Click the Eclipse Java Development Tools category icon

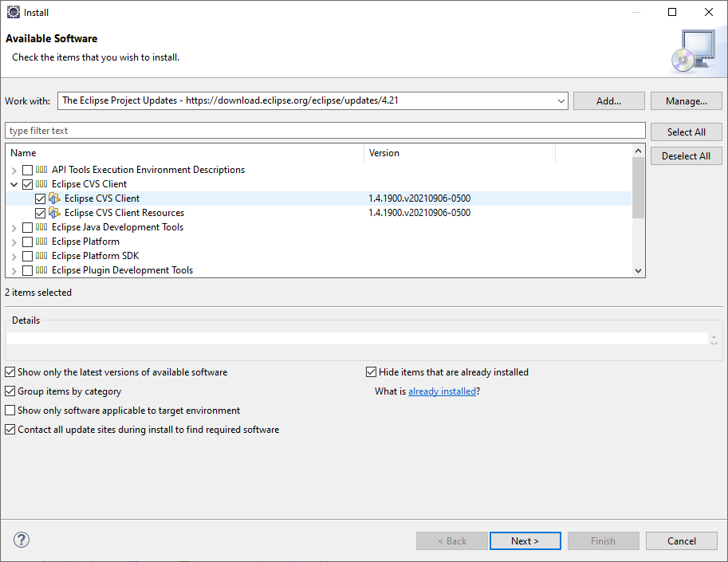41,227
